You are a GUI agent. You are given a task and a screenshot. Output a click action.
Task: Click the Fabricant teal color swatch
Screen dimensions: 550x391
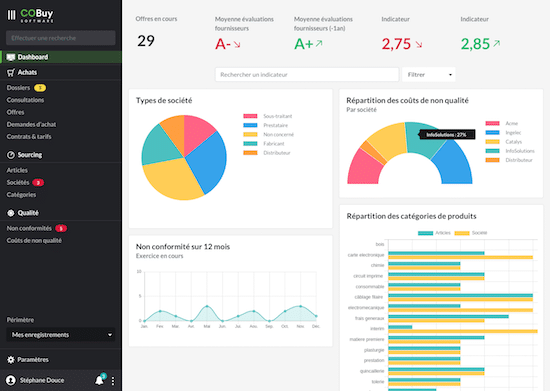(250, 144)
